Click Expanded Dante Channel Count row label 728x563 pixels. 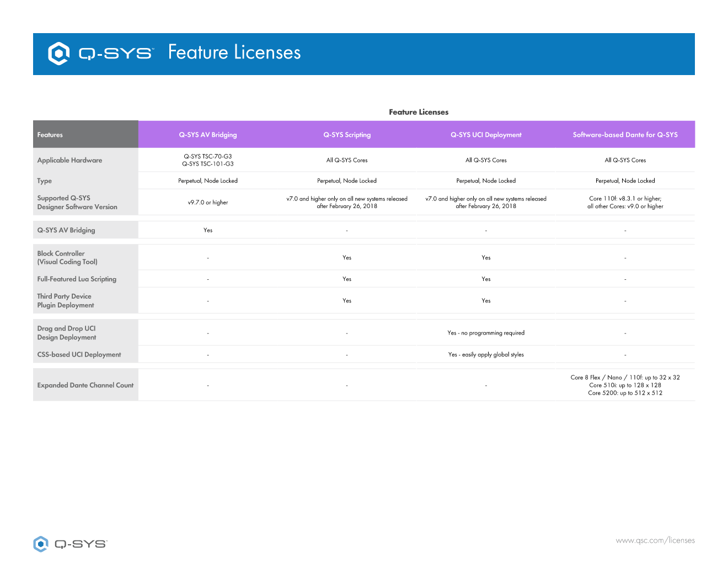[85, 385]
